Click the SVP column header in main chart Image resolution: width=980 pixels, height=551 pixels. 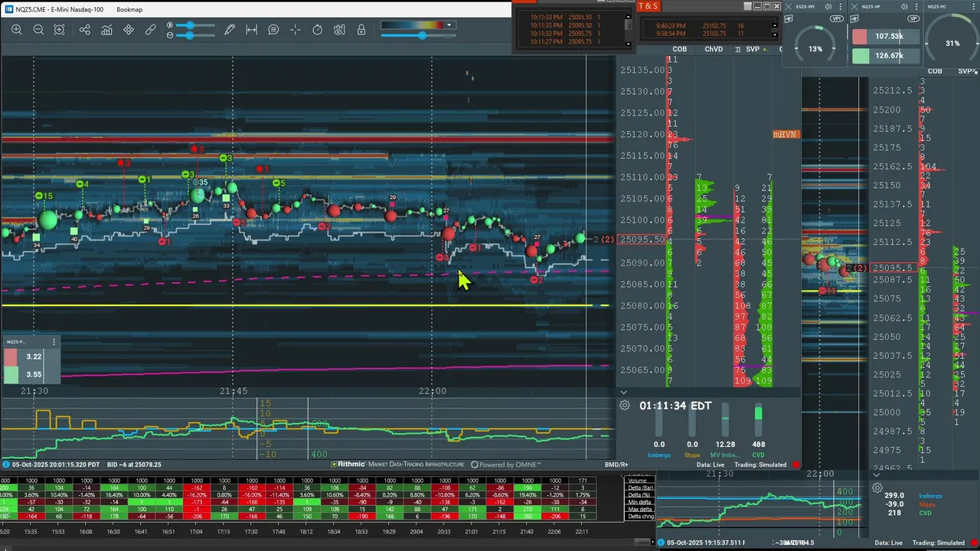tap(753, 49)
